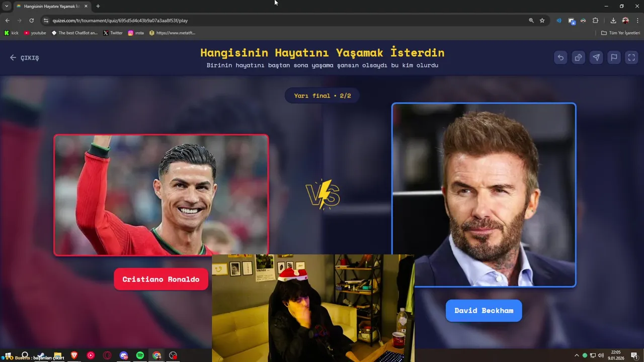
Task: Select the Cristiano Ronaldo photo card
Action: tap(161, 195)
